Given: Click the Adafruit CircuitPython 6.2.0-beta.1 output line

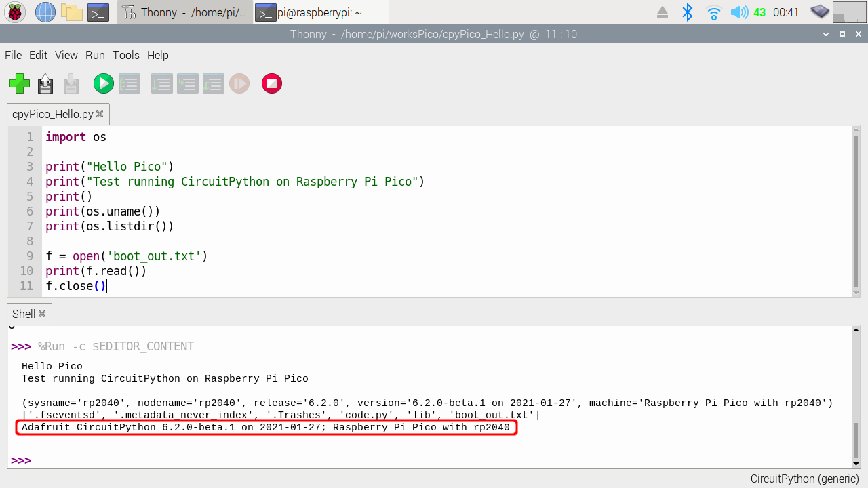Looking at the screenshot, I should (x=266, y=428).
